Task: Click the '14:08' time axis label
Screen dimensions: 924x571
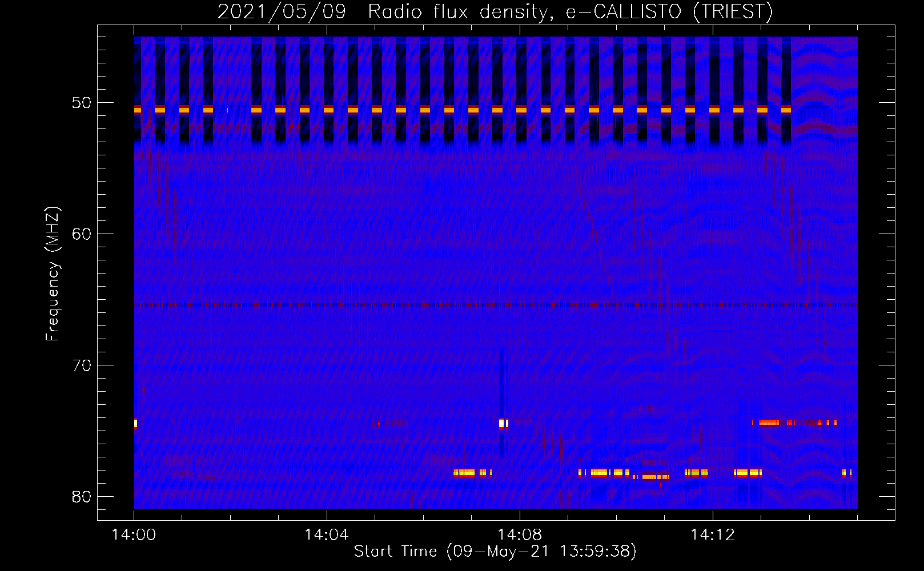Action: 520,534
